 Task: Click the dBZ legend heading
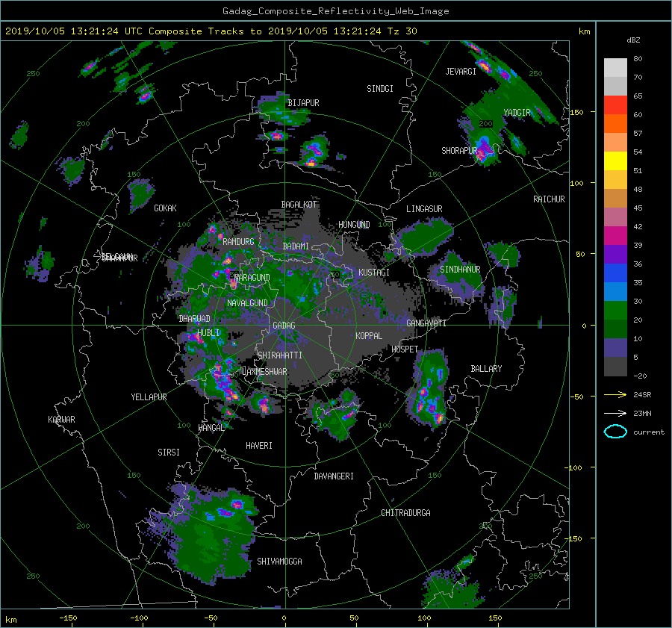(x=633, y=40)
